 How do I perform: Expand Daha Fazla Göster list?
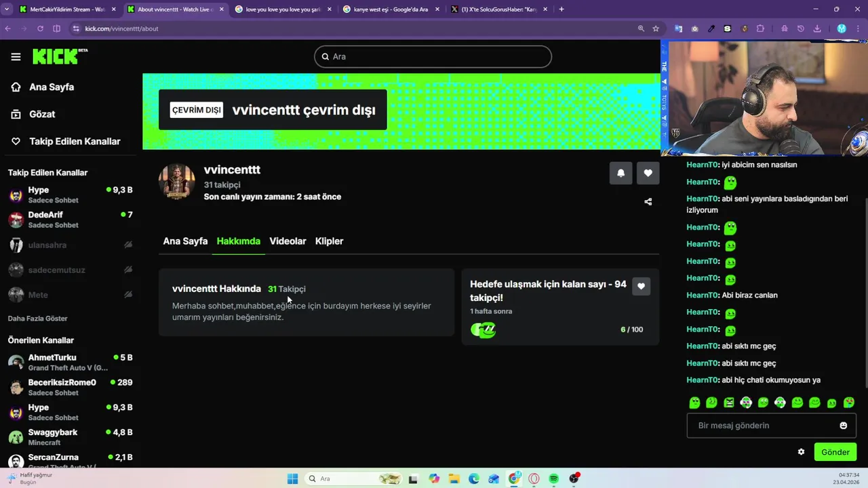(x=37, y=319)
